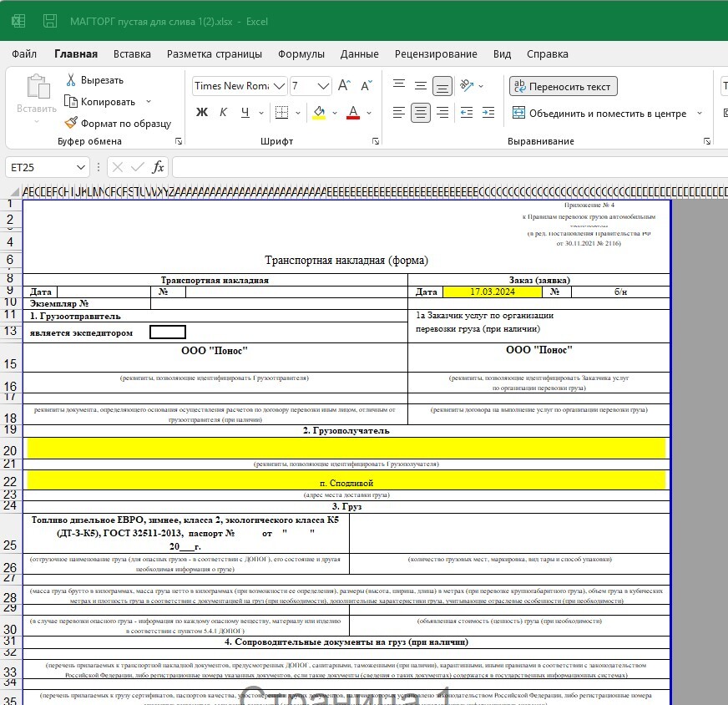The width and height of the screenshot is (728, 705).
Task: Align text to middle vertically
Action: pyautogui.click(x=421, y=85)
